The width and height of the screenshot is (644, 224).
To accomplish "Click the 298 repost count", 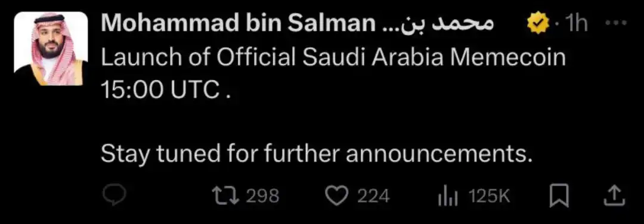I will click(263, 196).
